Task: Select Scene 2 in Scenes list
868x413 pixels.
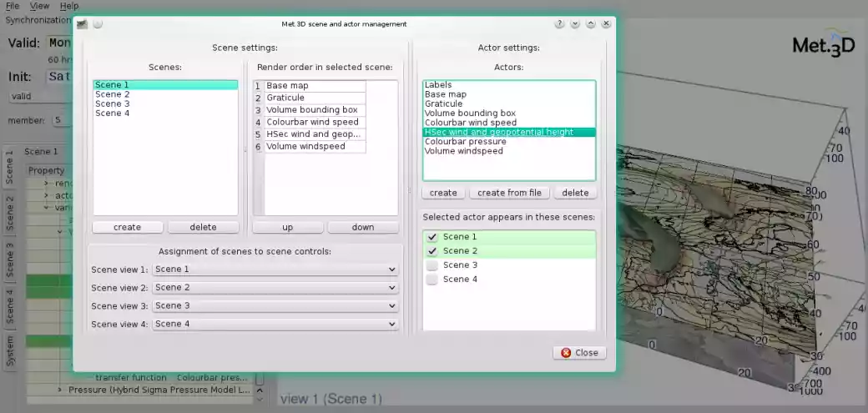Action: (x=165, y=94)
